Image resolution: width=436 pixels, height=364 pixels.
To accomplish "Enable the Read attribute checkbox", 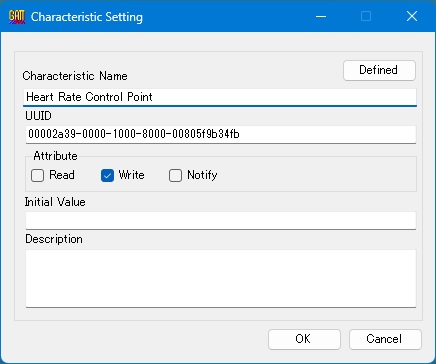I will [x=37, y=175].
